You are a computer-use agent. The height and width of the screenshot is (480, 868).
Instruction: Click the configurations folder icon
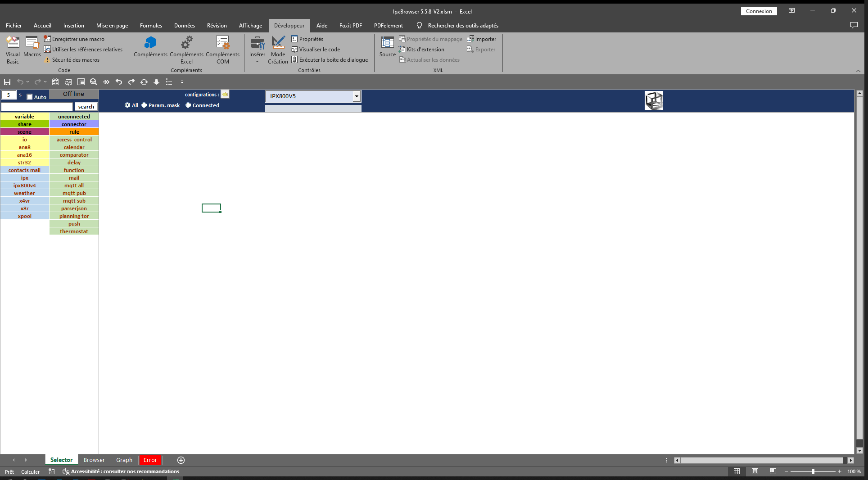(x=225, y=94)
